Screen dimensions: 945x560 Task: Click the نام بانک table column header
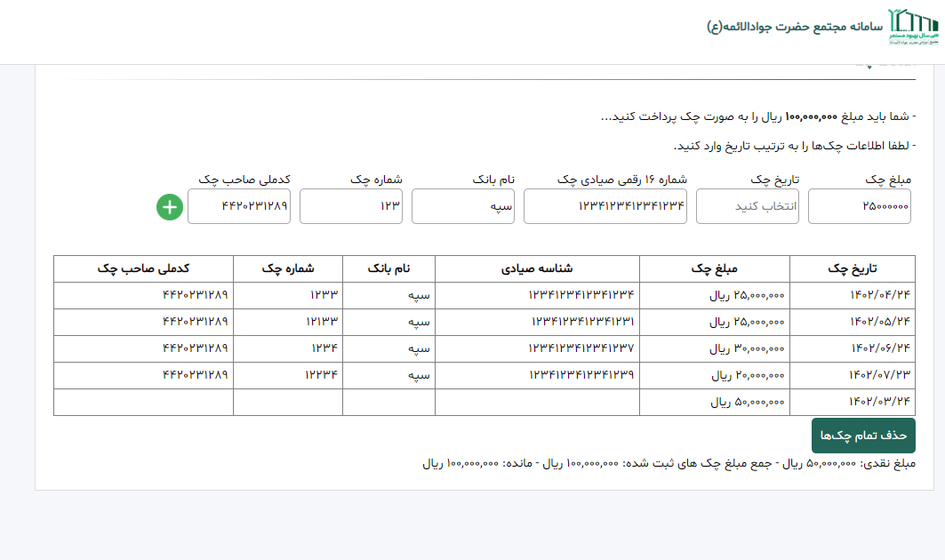point(388,268)
